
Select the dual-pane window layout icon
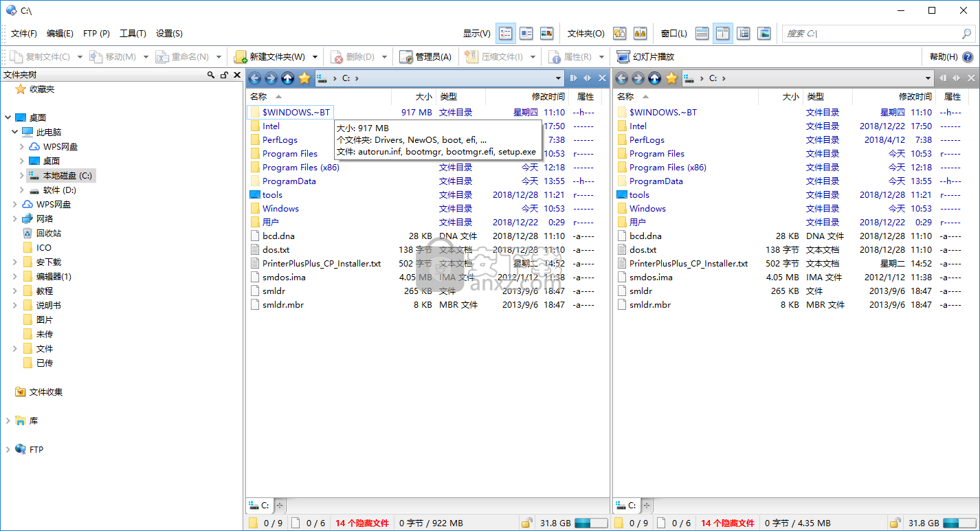722,33
